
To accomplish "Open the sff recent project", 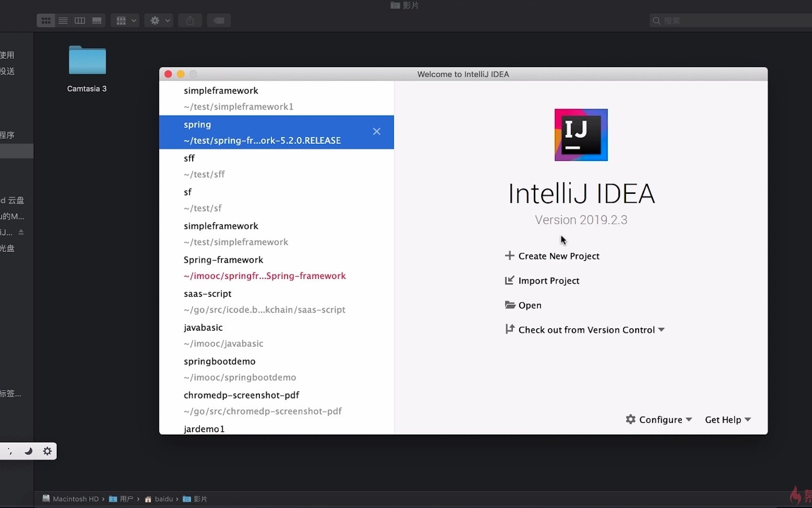I will (276, 166).
